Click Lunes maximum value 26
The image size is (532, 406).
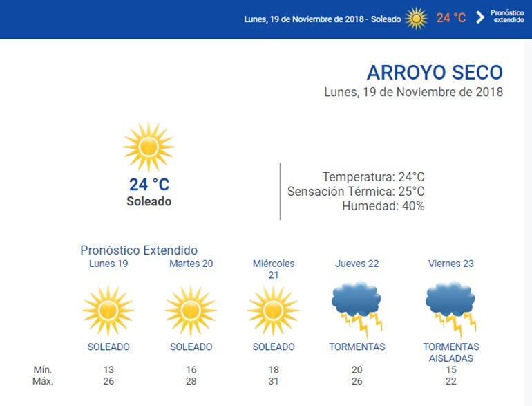(x=108, y=381)
